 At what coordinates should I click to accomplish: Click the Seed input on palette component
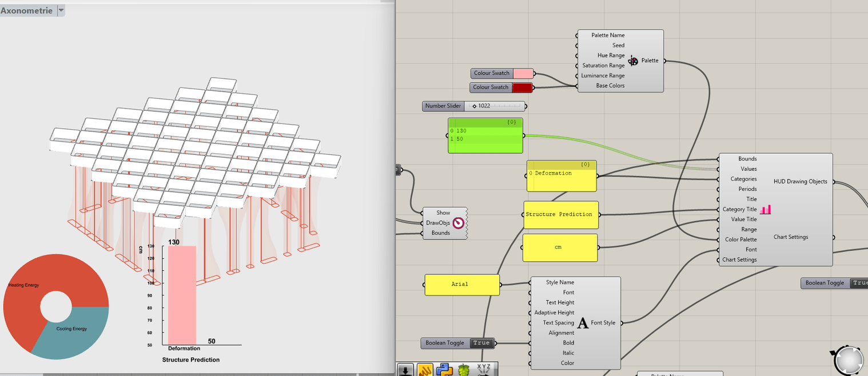click(x=618, y=45)
